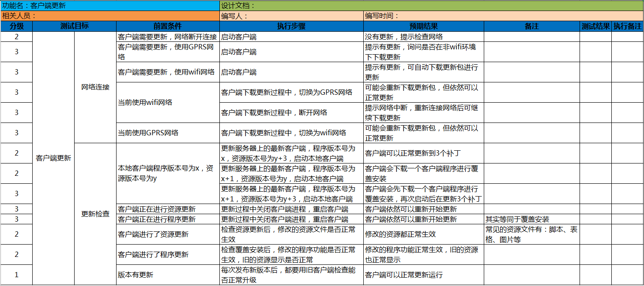Select the "测试目标" column header
This screenshot has width=644, height=286.
coord(74,26)
